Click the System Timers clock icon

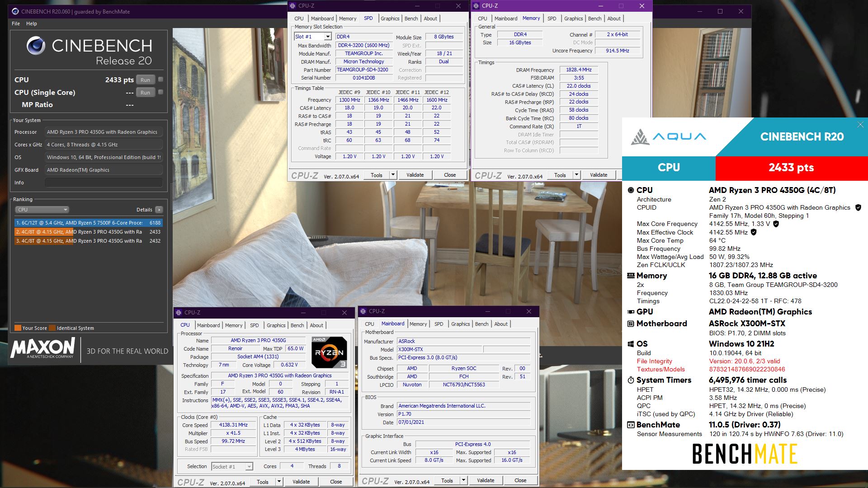631,380
